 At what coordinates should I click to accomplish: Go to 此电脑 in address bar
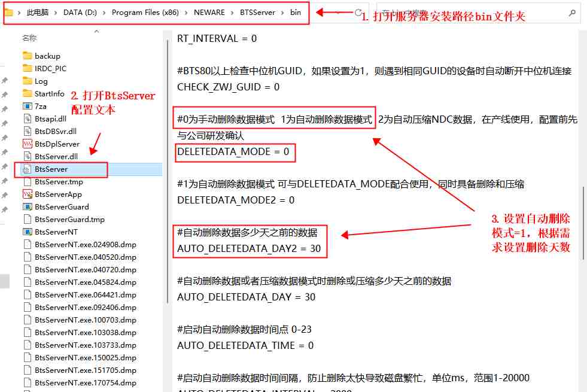[x=39, y=13]
